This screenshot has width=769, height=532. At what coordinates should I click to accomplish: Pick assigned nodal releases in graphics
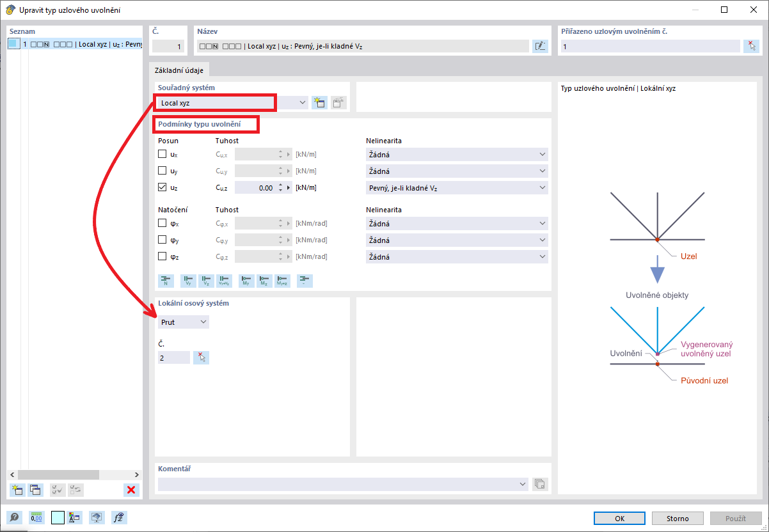[750, 46]
